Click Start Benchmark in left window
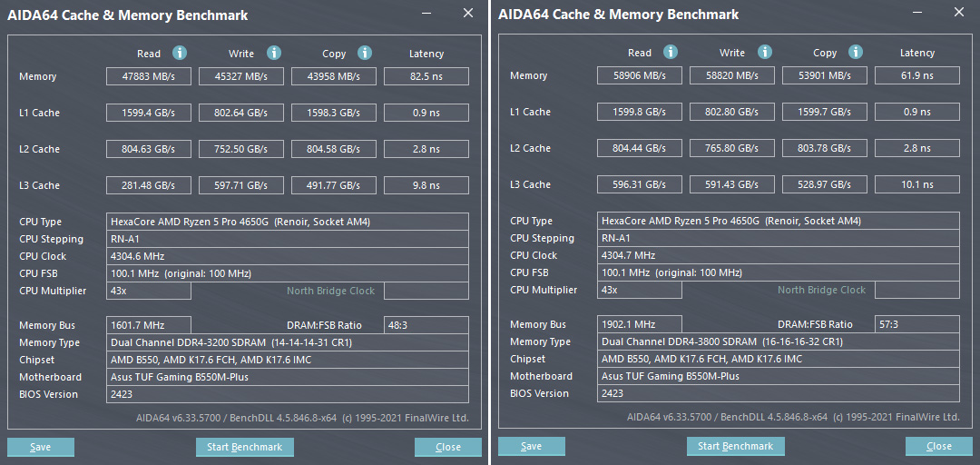980x465 pixels. [245, 447]
